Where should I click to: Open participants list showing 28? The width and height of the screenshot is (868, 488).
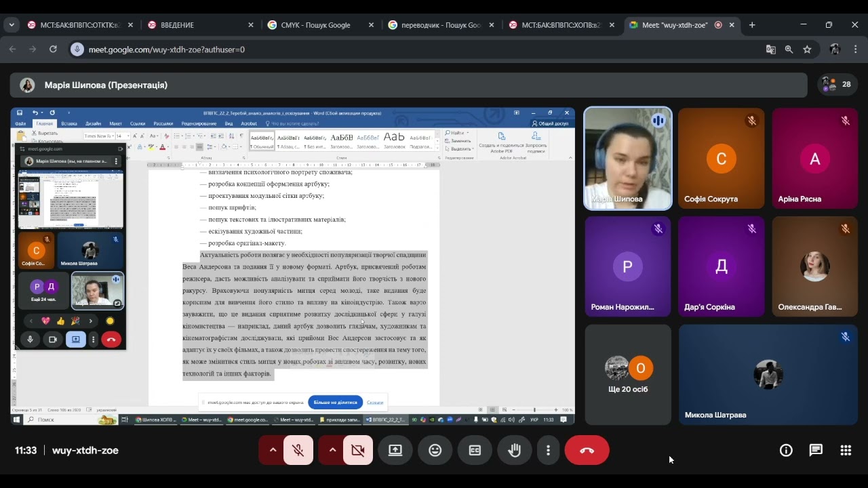[837, 85]
